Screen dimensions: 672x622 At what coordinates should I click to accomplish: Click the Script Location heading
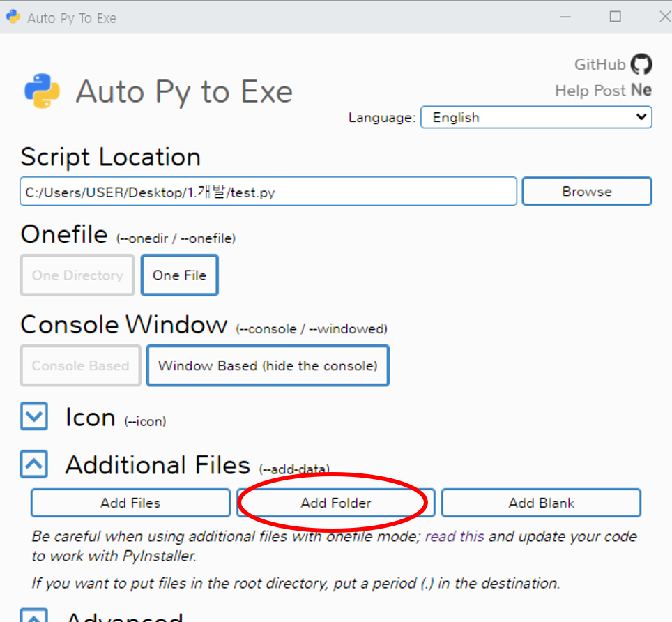point(111,157)
